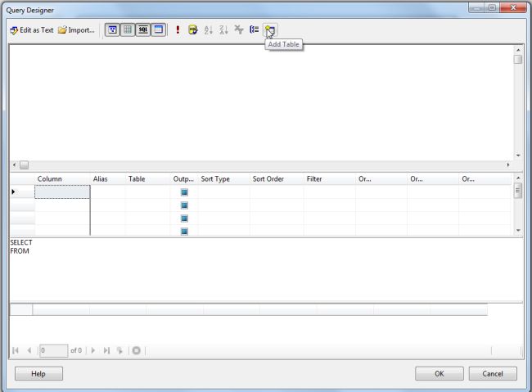Click the diagram pane horizontal scrollbar thumb
Viewport: 532px width, 392px height.
(24, 165)
